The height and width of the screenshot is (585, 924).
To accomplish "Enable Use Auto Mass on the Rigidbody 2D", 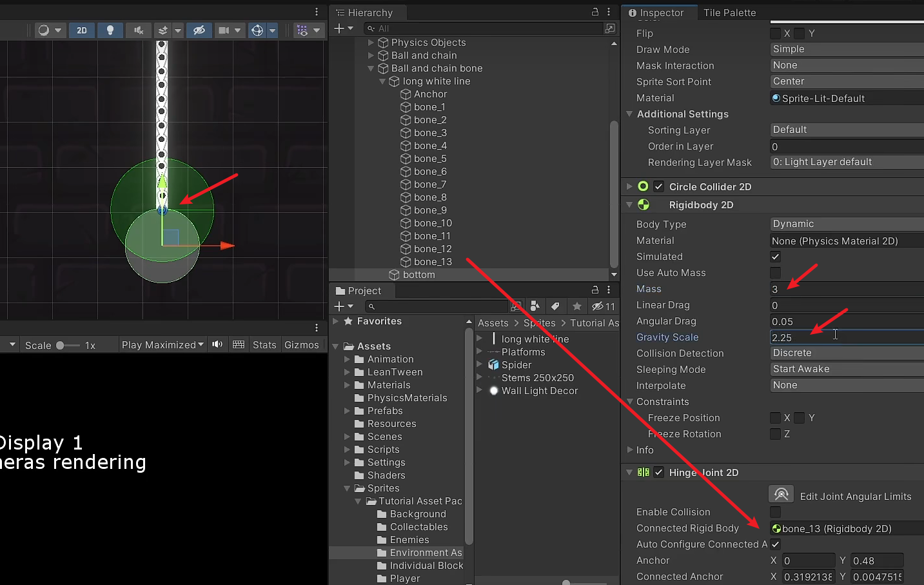I will [x=775, y=273].
